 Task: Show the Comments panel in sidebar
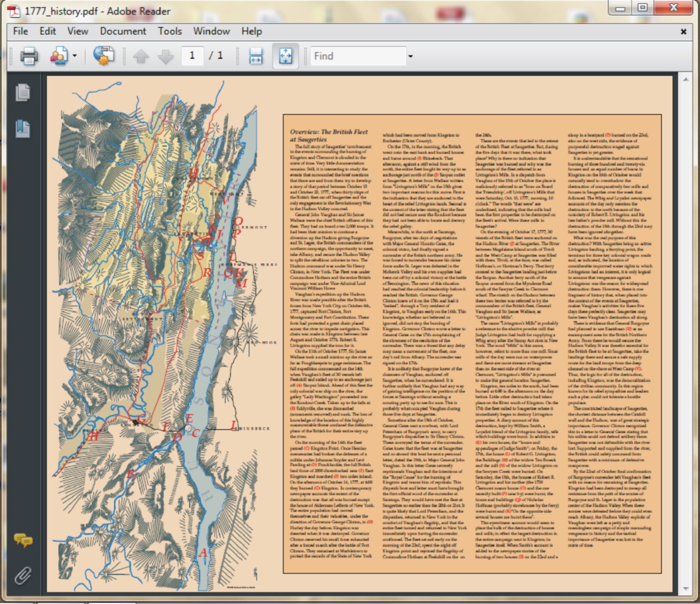point(23,540)
